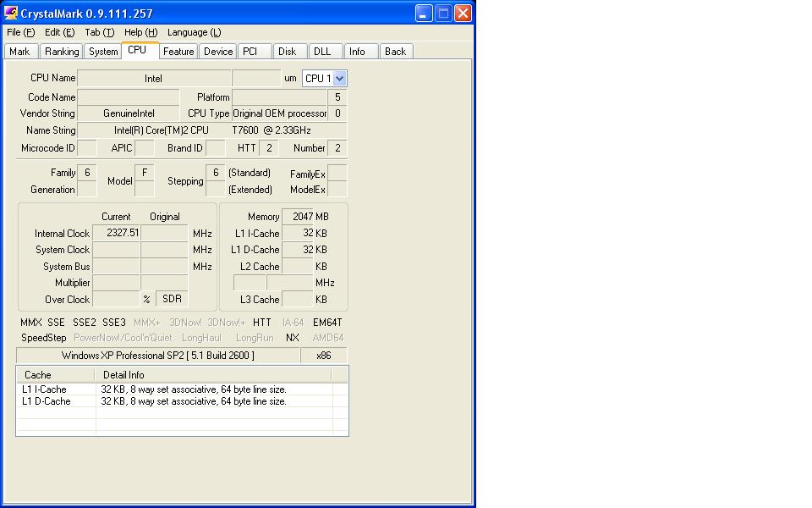
Task: Click the Platform value 5 field
Action: click(337, 97)
